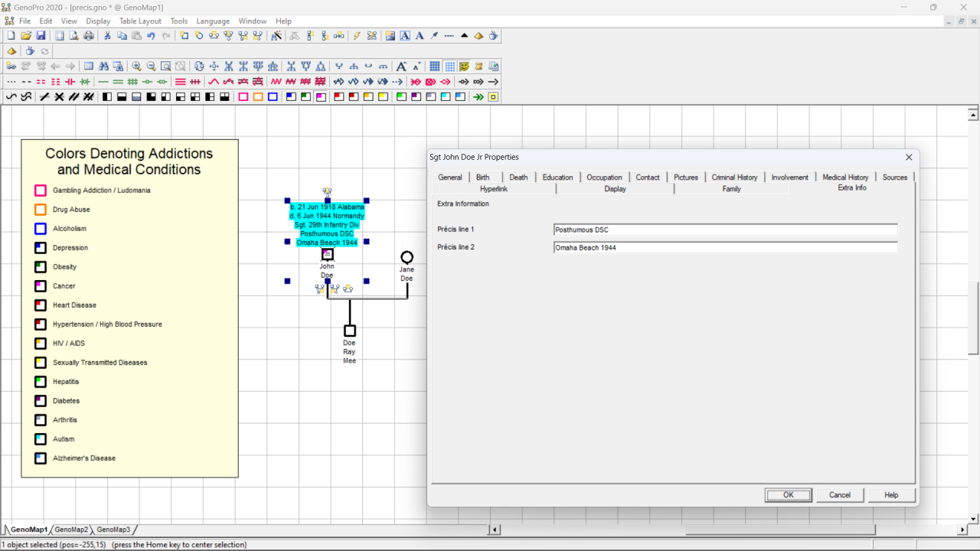
Task: Open the Table Layout menu
Action: (x=140, y=21)
